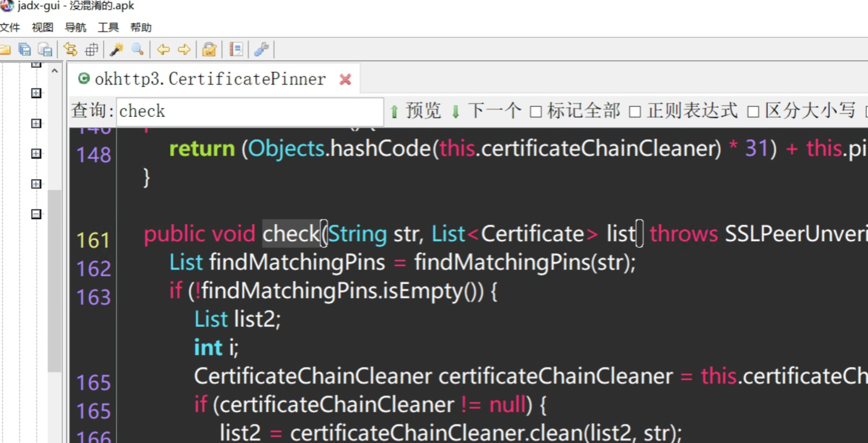Viewport: 868px width, 443px height.
Task: Click the Objects class name in code
Action: [287, 149]
